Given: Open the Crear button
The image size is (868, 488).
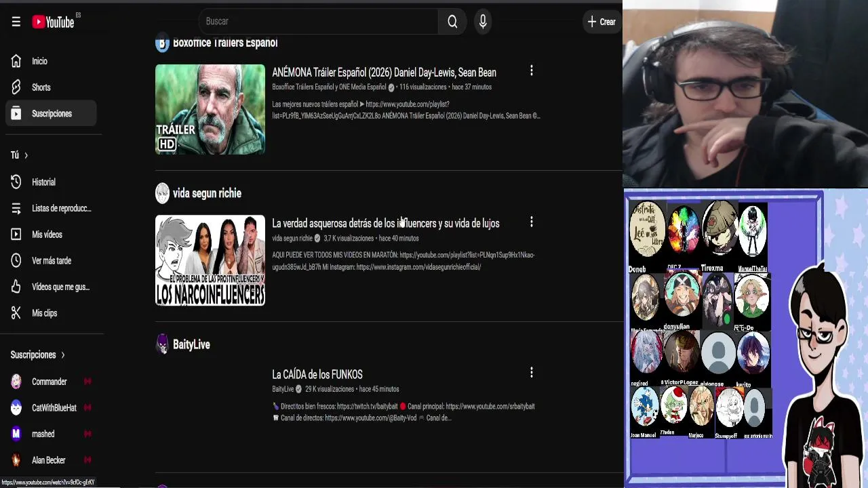Looking at the screenshot, I should point(601,22).
